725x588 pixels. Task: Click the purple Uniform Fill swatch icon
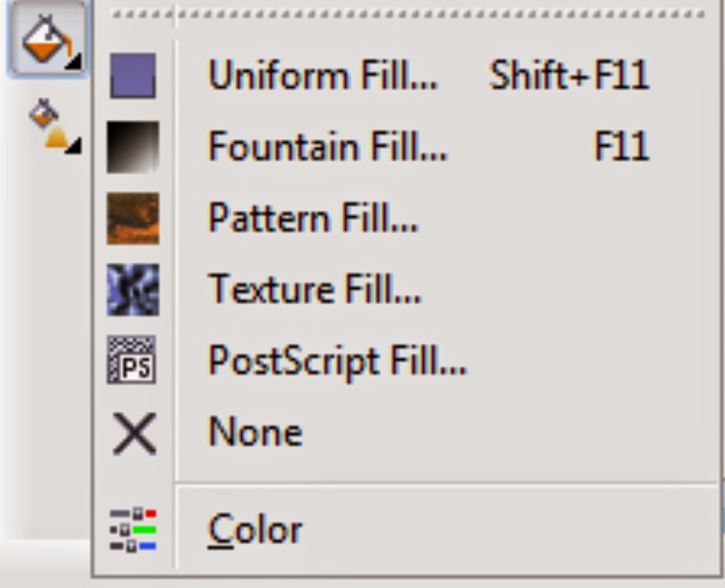pyautogui.click(x=133, y=76)
